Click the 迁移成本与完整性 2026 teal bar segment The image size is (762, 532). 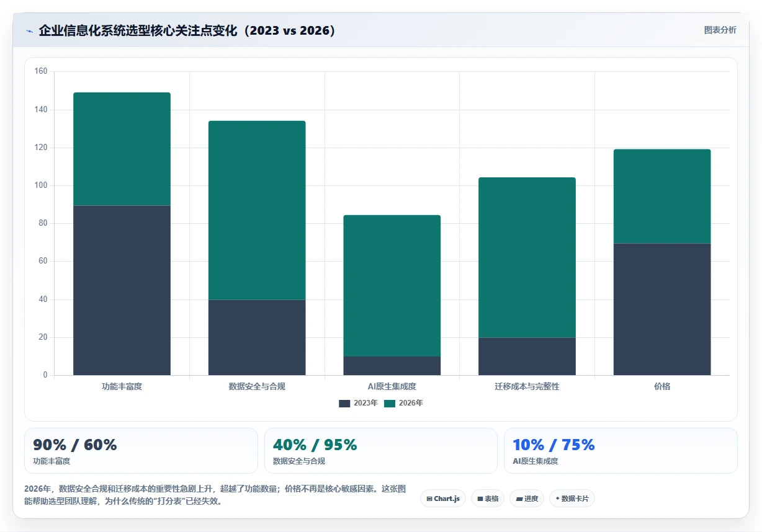click(x=527, y=257)
